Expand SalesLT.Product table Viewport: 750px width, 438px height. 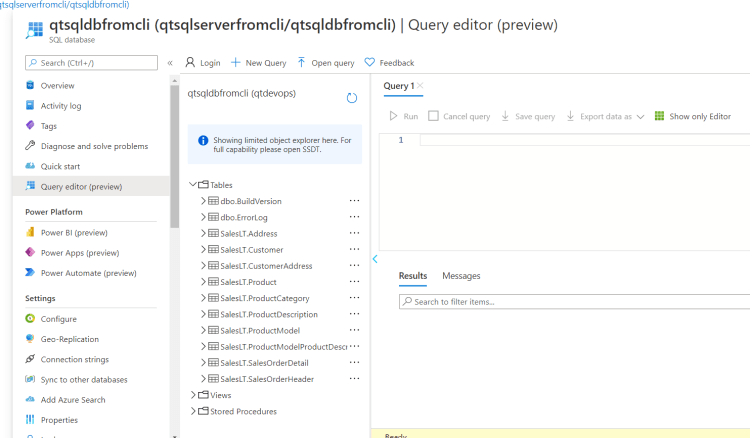pyautogui.click(x=203, y=282)
